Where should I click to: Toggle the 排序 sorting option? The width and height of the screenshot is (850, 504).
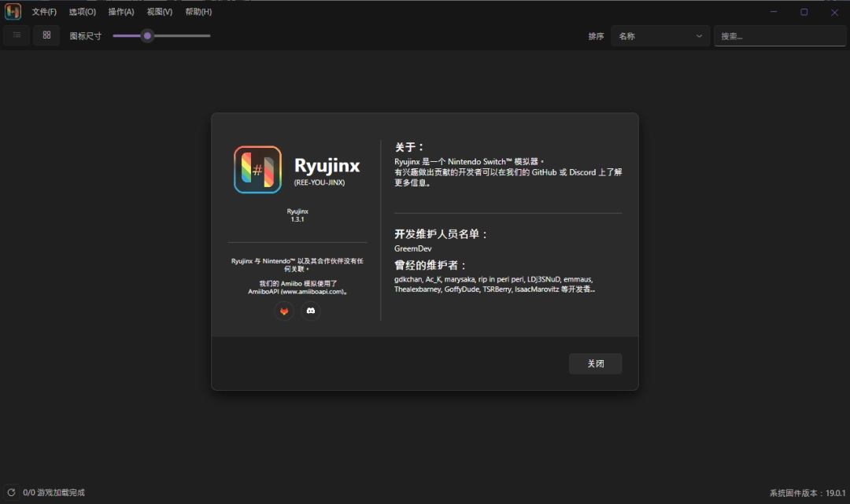click(596, 35)
